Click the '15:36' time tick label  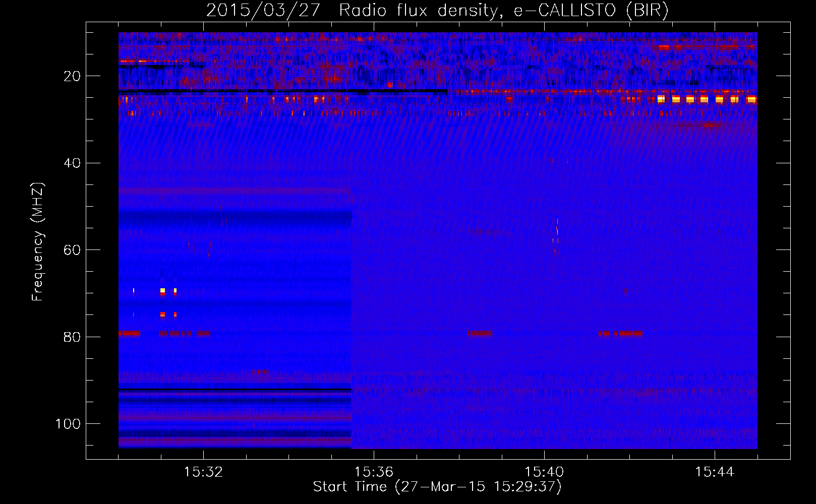point(374,472)
